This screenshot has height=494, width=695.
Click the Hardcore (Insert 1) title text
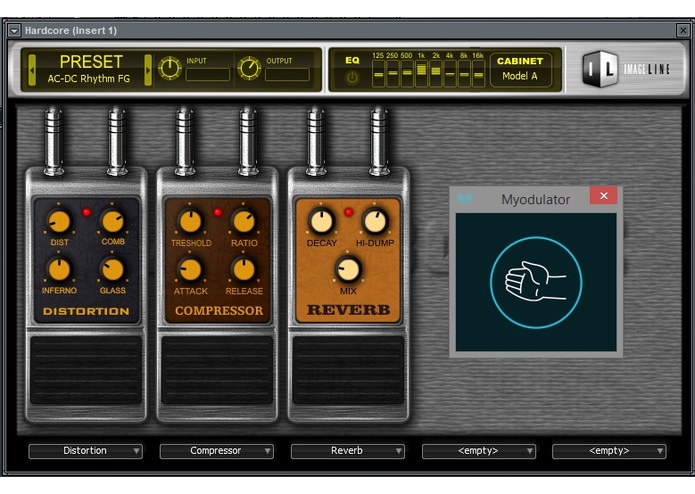pyautogui.click(x=71, y=31)
